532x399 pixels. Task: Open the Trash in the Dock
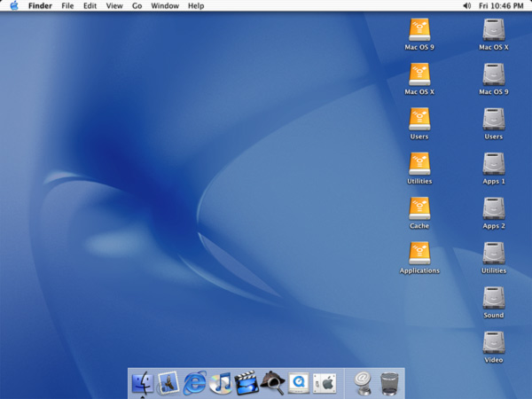[389, 383]
